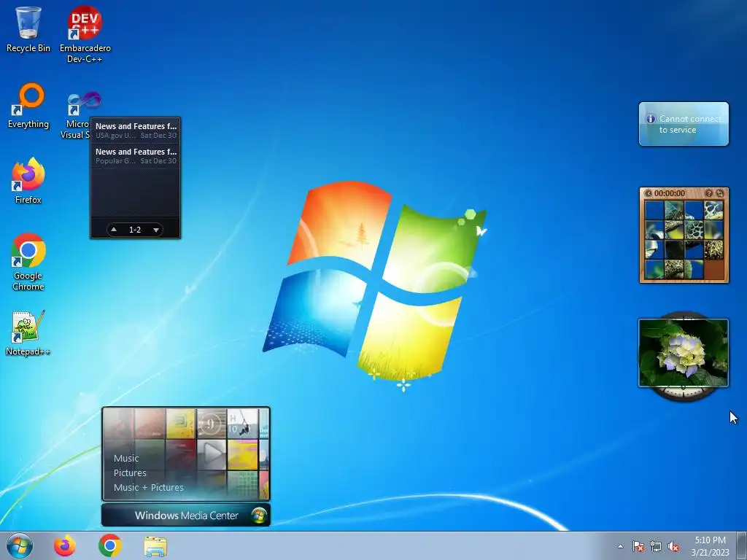This screenshot has width=747, height=560.
Task: Select the Google Chrome desktop shortcut
Action: pos(28,262)
